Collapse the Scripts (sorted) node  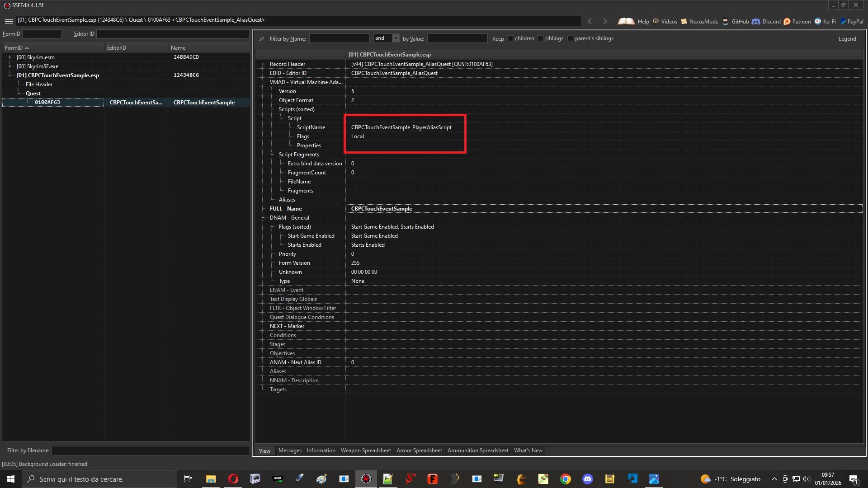pyautogui.click(x=272, y=109)
